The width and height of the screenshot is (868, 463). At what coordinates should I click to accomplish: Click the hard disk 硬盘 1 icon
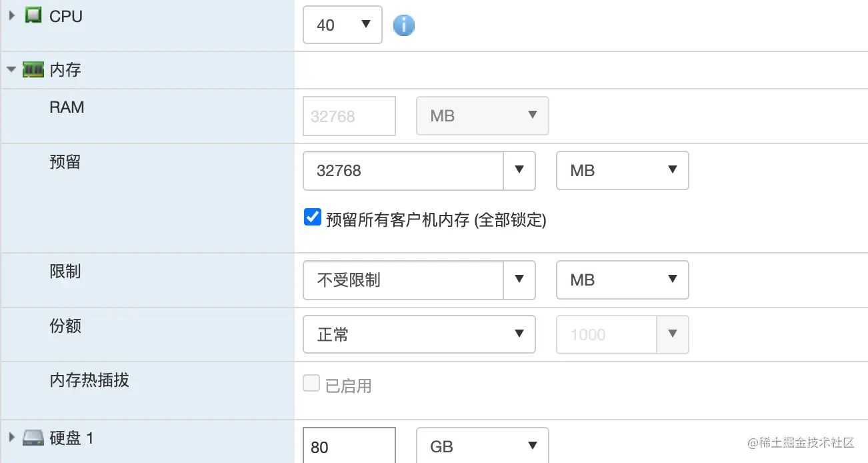coord(33,438)
